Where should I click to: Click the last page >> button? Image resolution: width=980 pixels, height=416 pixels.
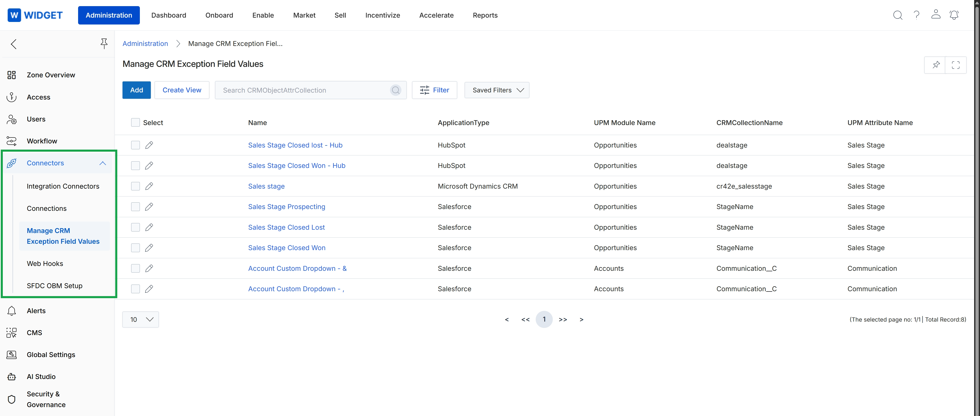tap(563, 320)
